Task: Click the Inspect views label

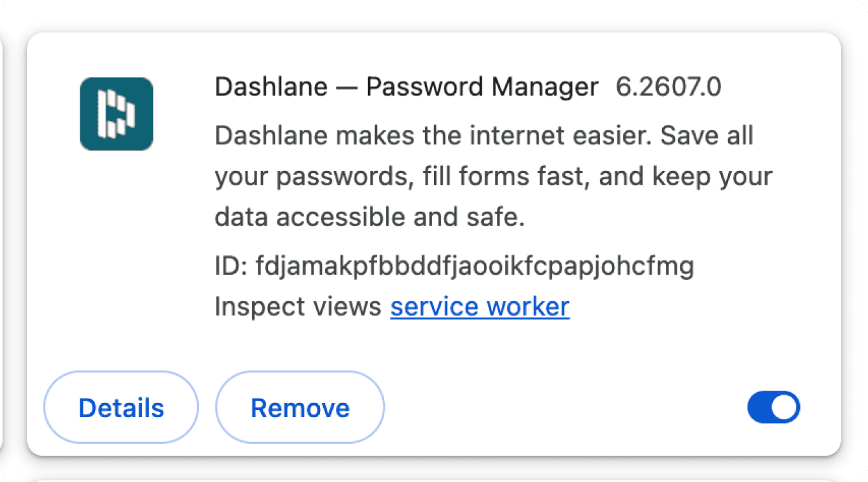Action: pyautogui.click(x=297, y=306)
